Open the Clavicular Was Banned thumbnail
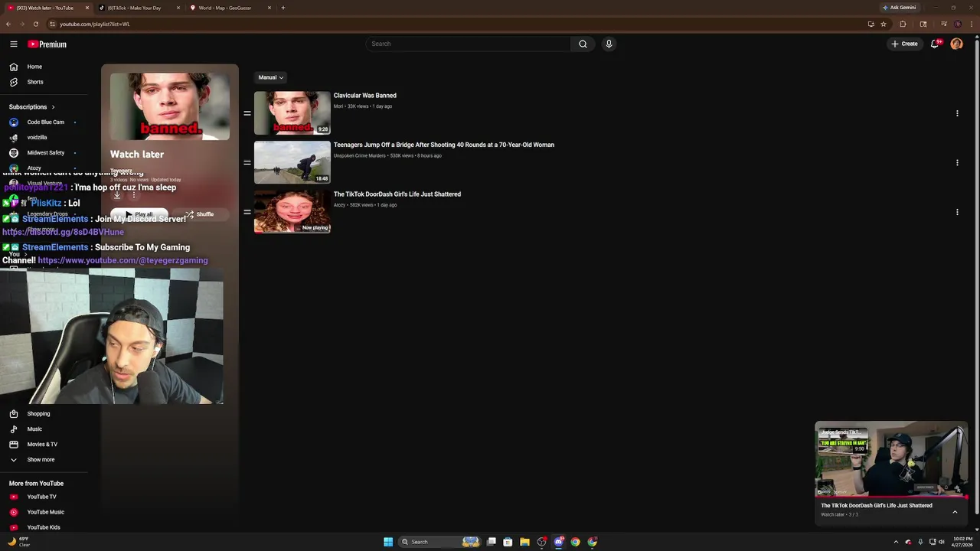This screenshot has width=980, height=551. point(292,113)
